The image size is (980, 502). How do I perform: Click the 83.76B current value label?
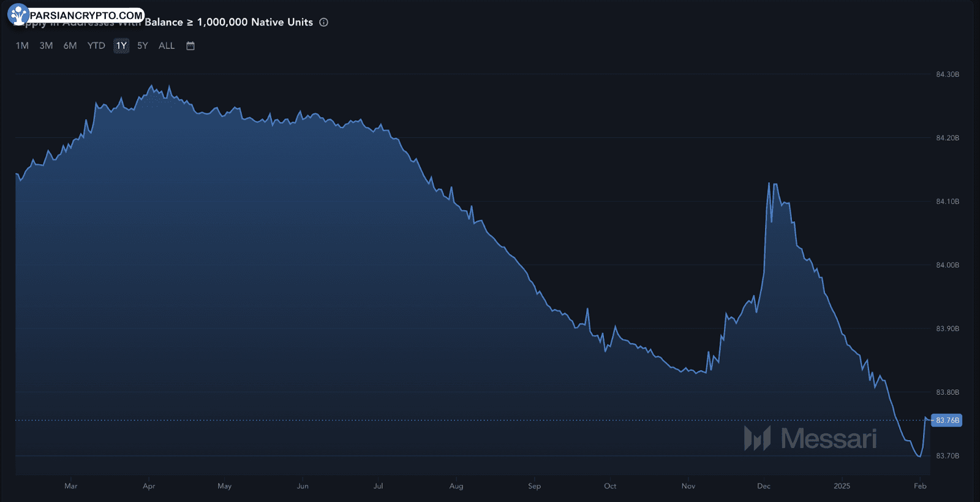[947, 420]
